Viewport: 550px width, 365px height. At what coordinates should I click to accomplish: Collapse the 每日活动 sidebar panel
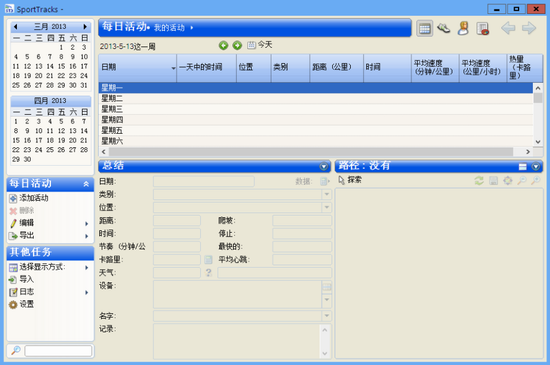coord(86,184)
